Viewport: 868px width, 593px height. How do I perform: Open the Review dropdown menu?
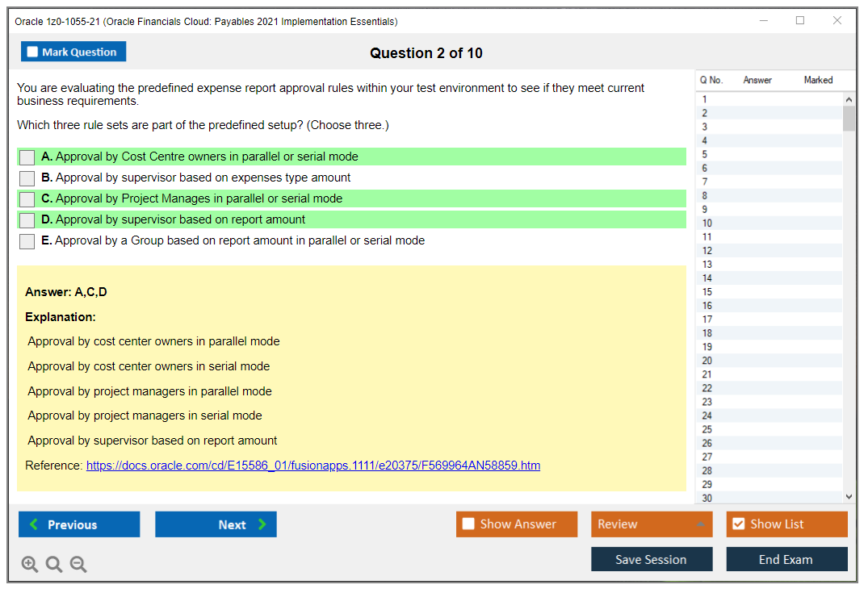(652, 524)
